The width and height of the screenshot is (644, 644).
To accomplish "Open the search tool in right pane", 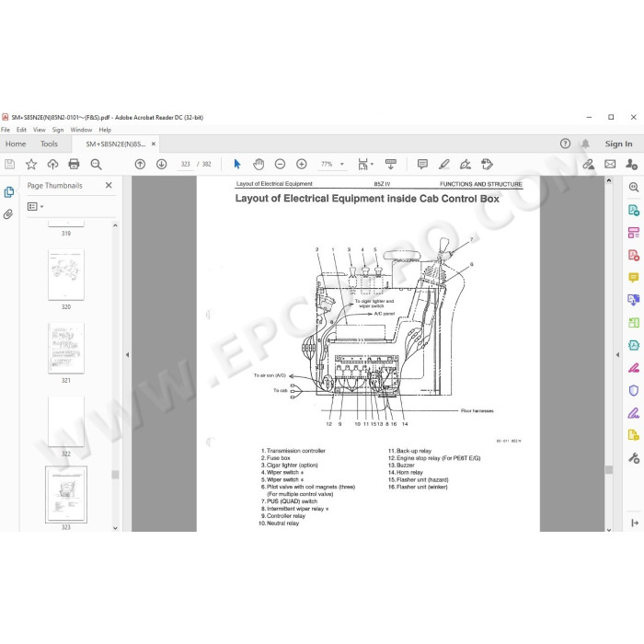I will [x=633, y=188].
